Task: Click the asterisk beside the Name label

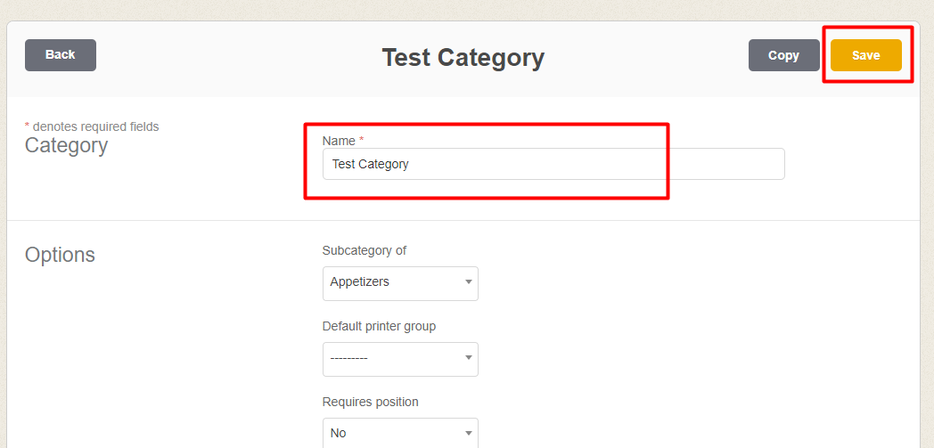Action: (361, 141)
